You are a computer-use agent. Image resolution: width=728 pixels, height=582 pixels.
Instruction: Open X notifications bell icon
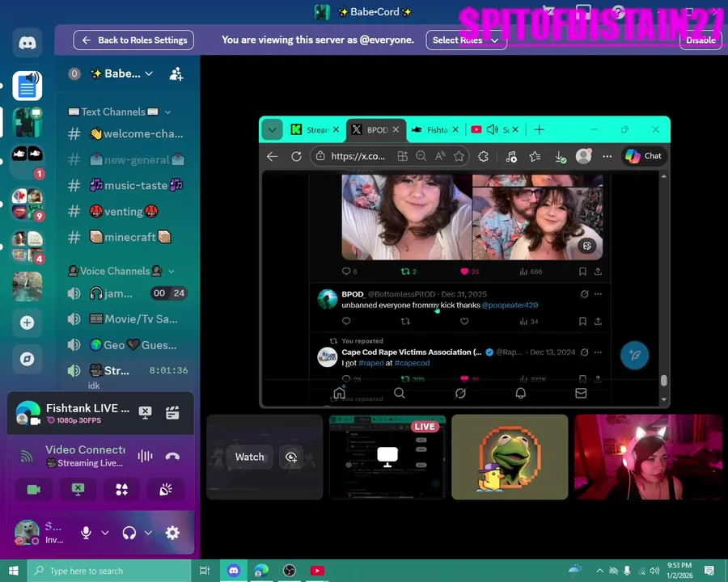pyautogui.click(x=520, y=394)
